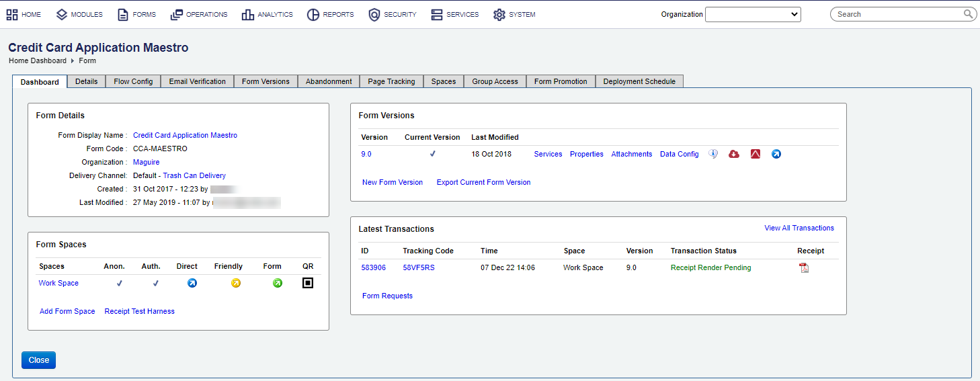Viewport: 980px width, 381px height.
Task: Switch to the Details tab
Action: (x=86, y=81)
